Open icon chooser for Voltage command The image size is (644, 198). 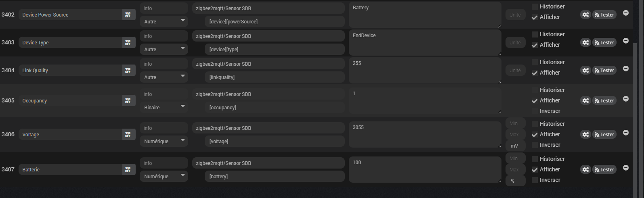point(128,135)
